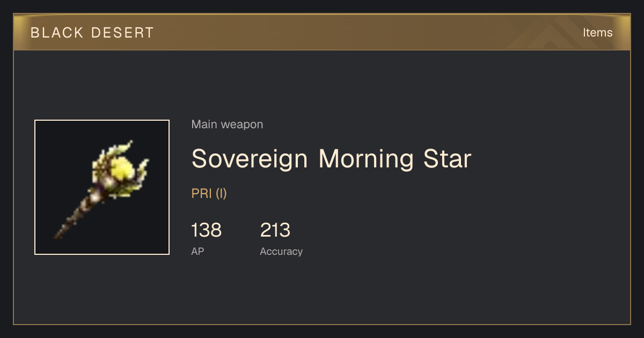Click the PRI (I) enhancement level text
The image size is (644, 338).
click(209, 194)
